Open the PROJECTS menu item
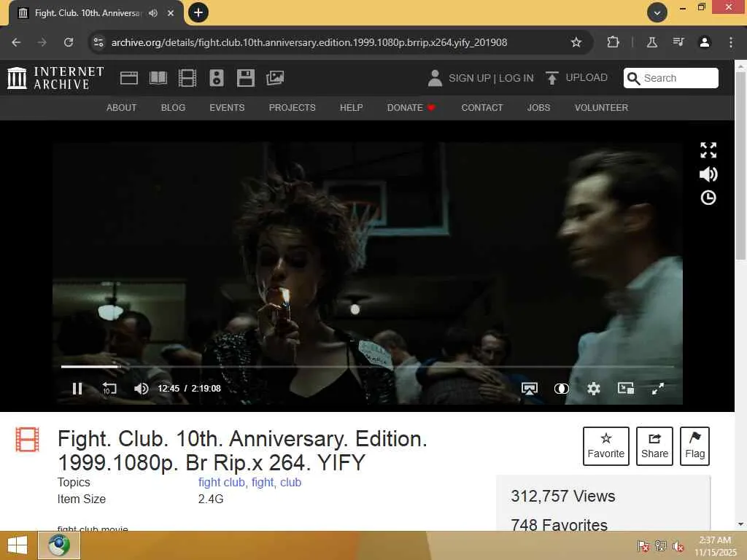The height and width of the screenshot is (560, 747). pyautogui.click(x=292, y=108)
